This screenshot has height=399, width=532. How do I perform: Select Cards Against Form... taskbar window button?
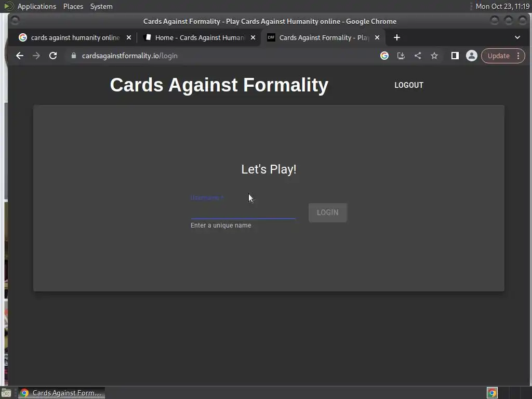click(61, 393)
